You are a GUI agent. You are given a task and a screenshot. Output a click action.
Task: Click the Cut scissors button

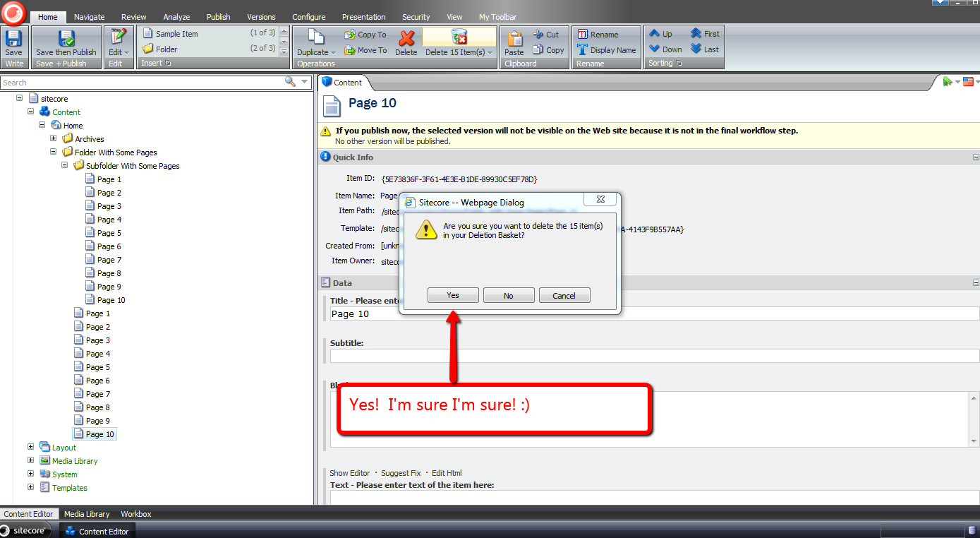tap(545, 34)
